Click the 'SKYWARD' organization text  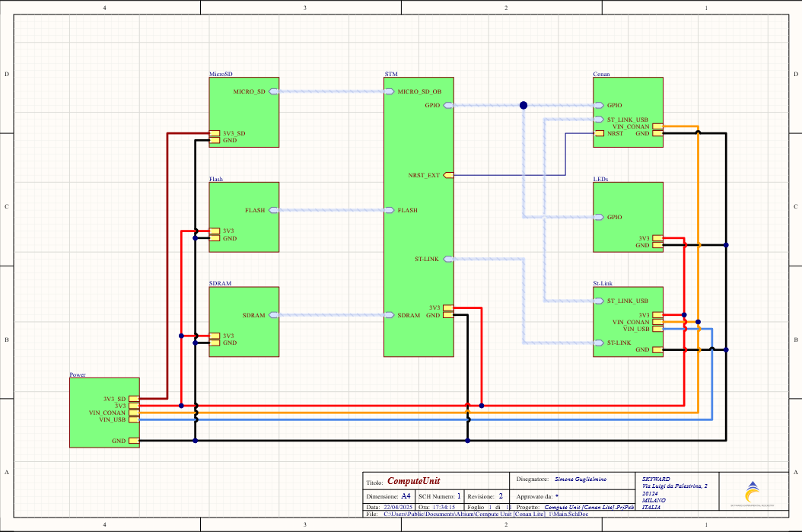656,479
